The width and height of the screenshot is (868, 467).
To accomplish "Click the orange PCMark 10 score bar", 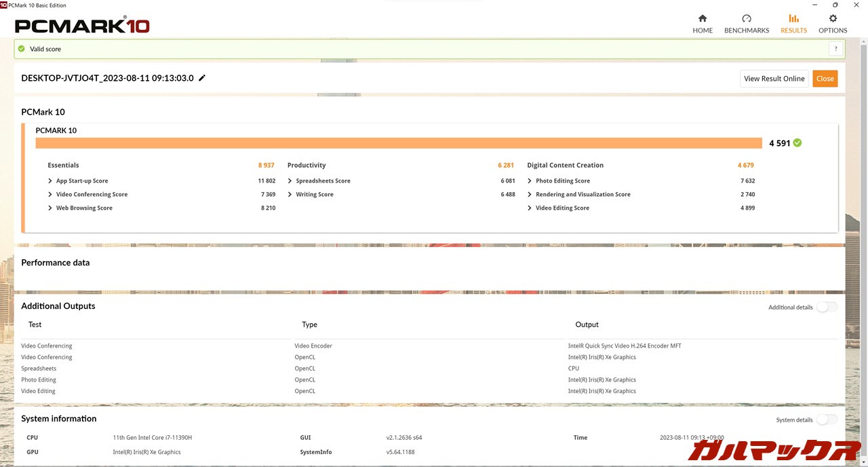I will pyautogui.click(x=399, y=143).
